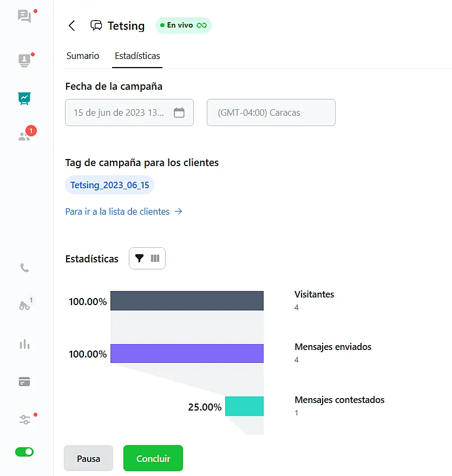Open the campaigns chart board icon
The width and height of the screenshot is (452, 476).
point(24,98)
